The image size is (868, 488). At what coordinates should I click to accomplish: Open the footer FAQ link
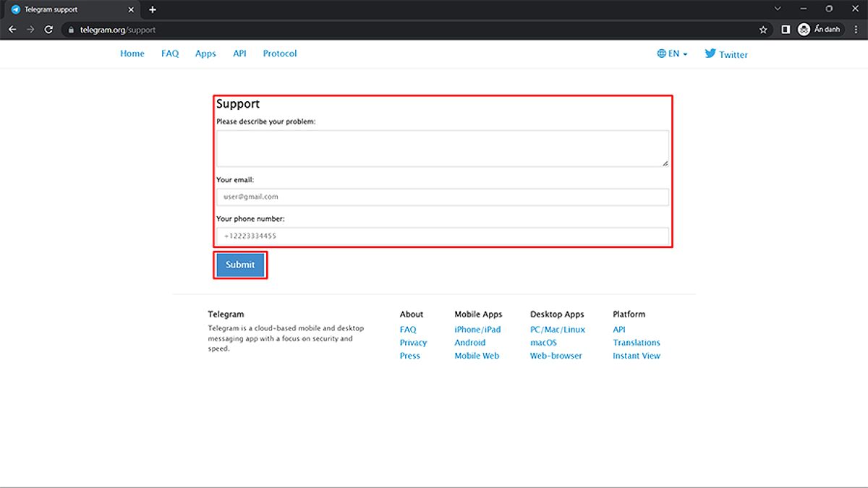point(408,330)
